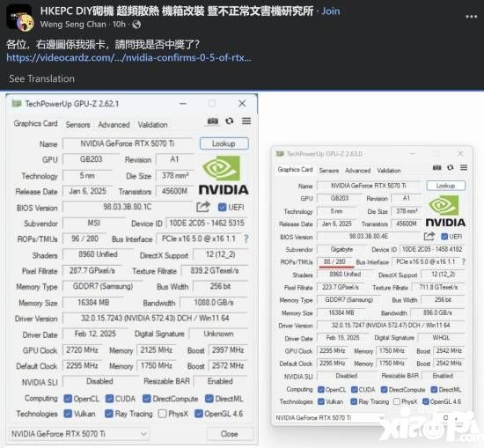Viewport: 484px width, 448px height.
Task: Open GPU selector dropdown in right GPU-Z window
Action: coord(330,418)
